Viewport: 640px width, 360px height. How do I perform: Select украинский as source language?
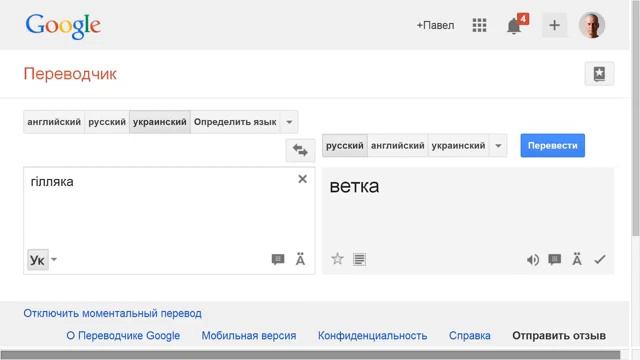click(x=160, y=122)
